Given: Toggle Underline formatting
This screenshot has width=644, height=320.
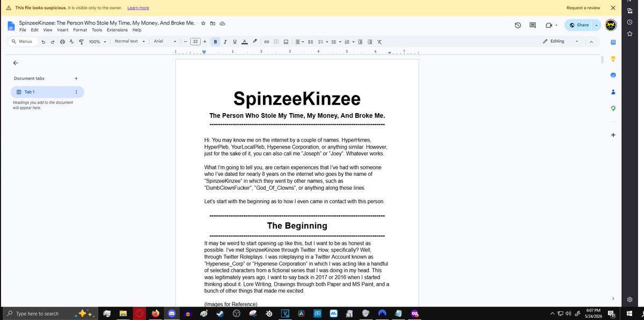Looking at the screenshot, I should [x=235, y=42].
